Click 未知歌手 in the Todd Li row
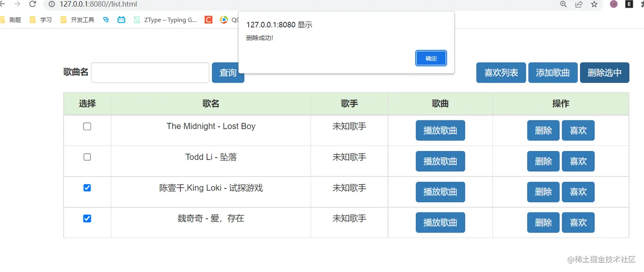 [x=349, y=157]
